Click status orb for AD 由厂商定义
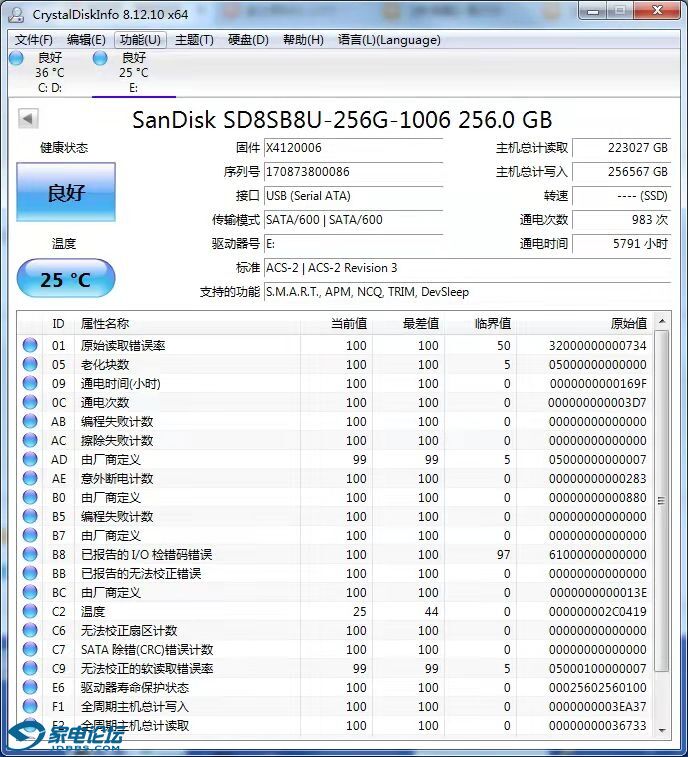Screen dimensions: 688x757 pyautogui.click(x=30, y=459)
